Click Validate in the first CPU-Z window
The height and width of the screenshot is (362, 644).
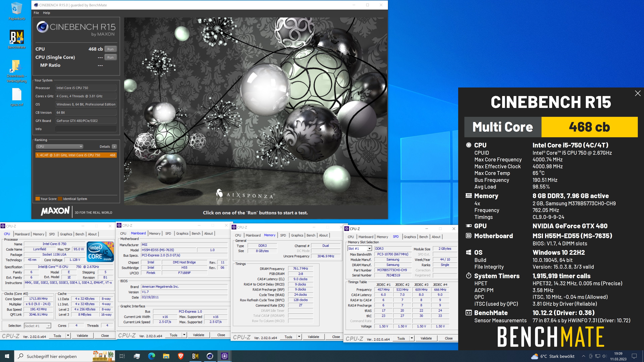pyautogui.click(x=82, y=336)
